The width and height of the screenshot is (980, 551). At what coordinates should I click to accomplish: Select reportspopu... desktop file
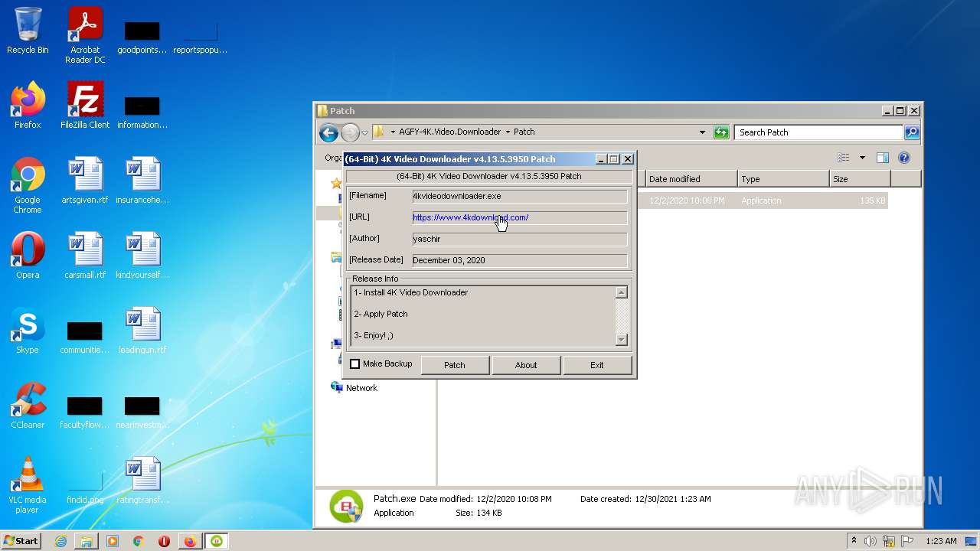pos(201,37)
